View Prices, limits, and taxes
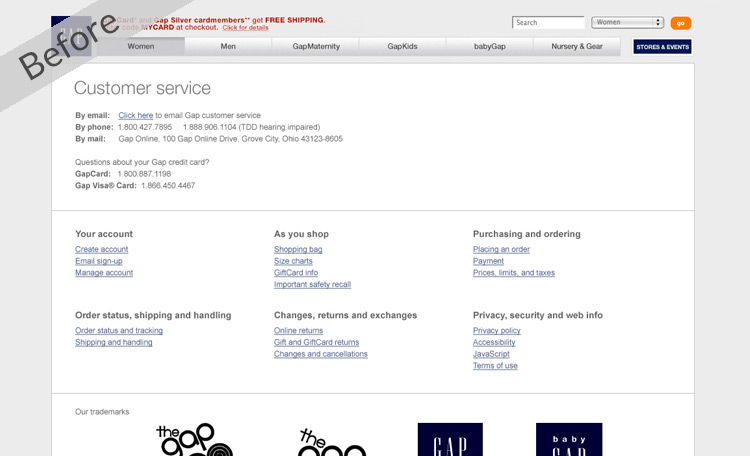 [x=514, y=273]
